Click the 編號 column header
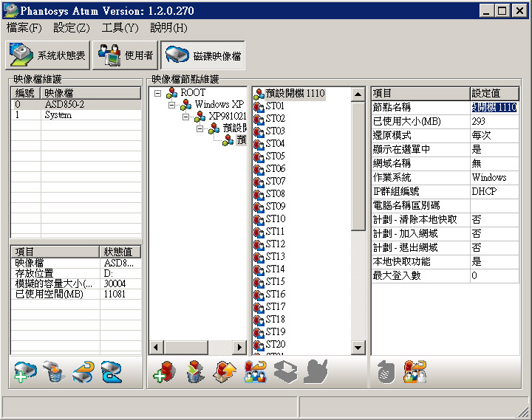This screenshot has height=420, width=532. click(26, 93)
